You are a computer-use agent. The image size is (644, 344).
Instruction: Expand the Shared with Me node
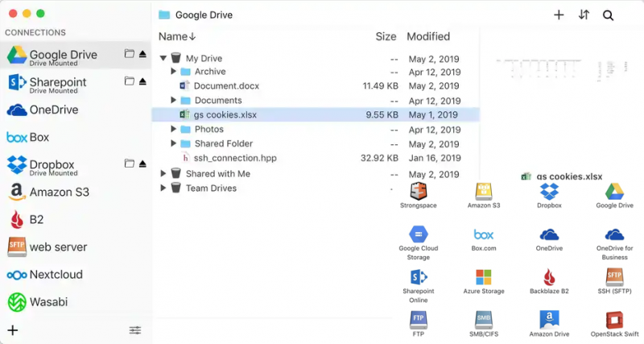[163, 173]
